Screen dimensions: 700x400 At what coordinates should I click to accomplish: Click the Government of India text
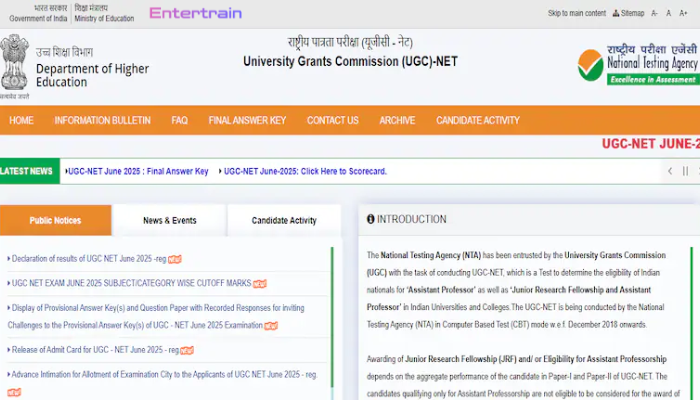pyautogui.click(x=38, y=18)
